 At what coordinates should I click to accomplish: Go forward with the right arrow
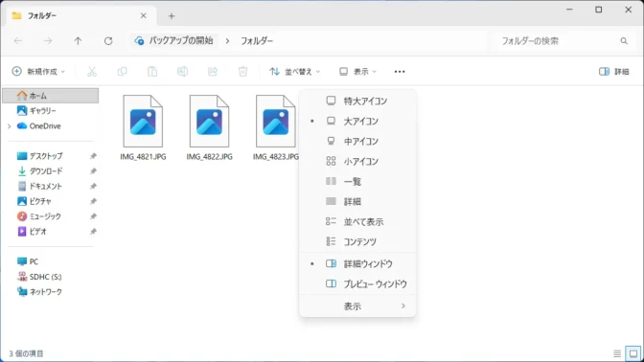click(x=48, y=40)
